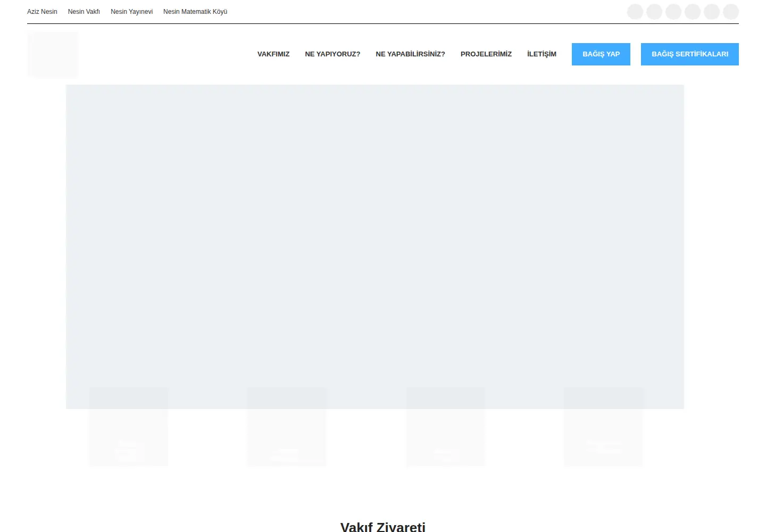Click the site logo beside the navigation menu

(x=53, y=55)
